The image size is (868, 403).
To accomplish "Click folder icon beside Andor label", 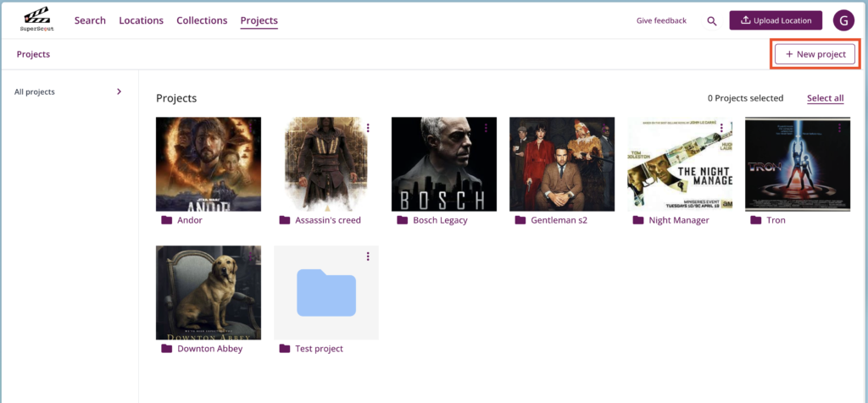I will pos(167,220).
